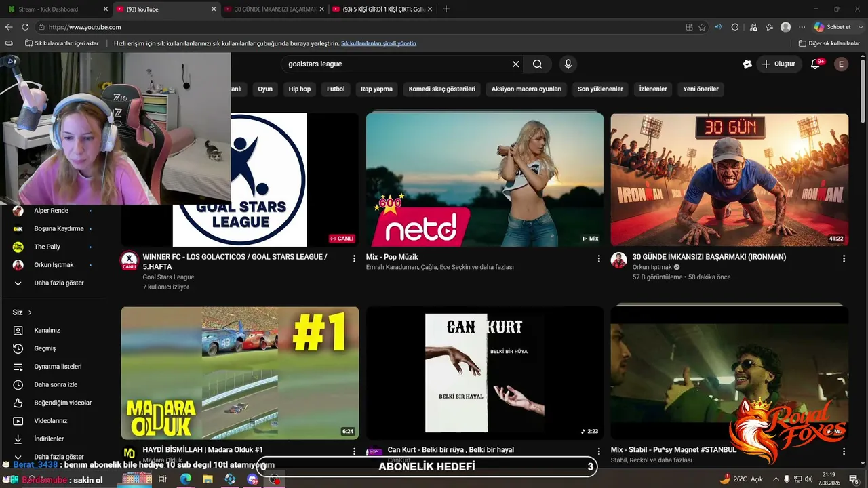Click the YouTube search input field
This screenshot has width=868, height=488.
pyautogui.click(x=397, y=64)
